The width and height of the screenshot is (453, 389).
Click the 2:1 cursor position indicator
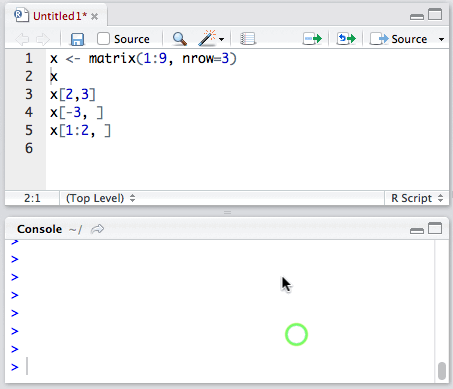(x=32, y=198)
